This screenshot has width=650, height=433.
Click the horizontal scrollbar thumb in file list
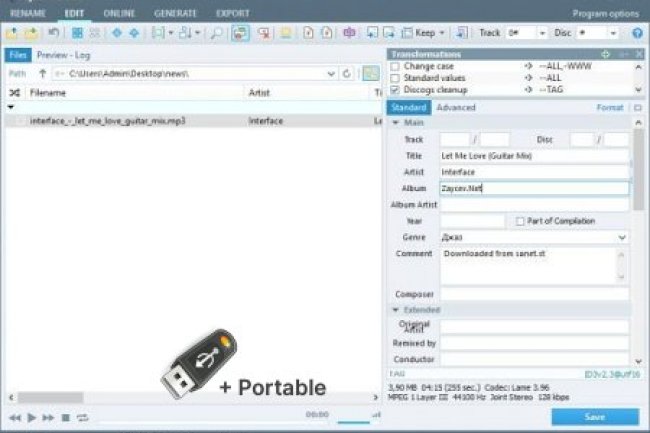tap(50, 398)
